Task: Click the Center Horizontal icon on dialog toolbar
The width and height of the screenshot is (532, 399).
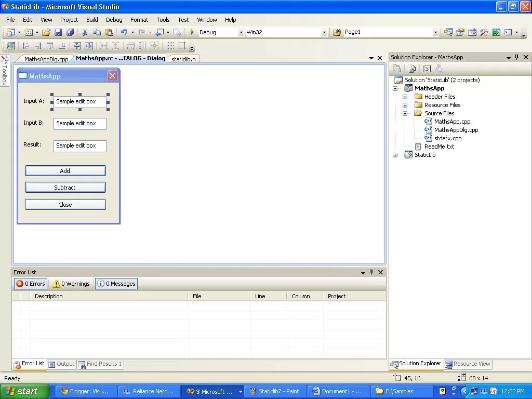Action: 89,46
